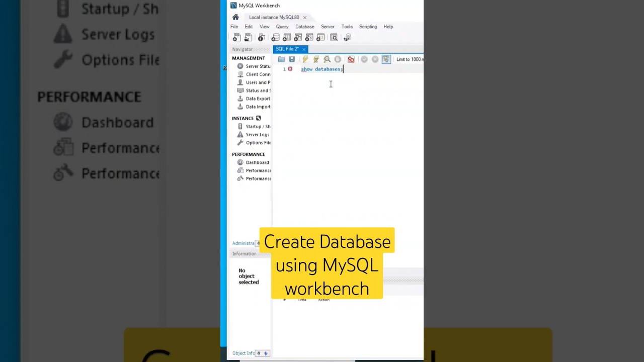
Task: Open Data Export in Management
Action: point(254,99)
